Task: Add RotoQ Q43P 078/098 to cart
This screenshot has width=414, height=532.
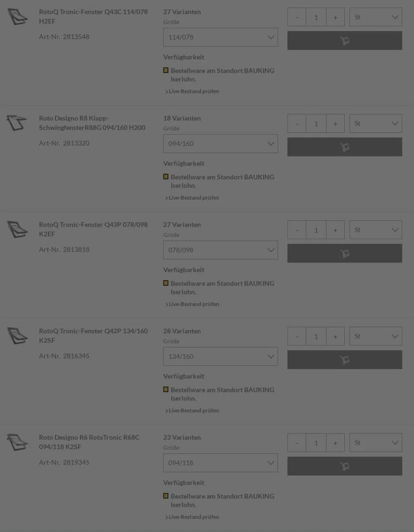Action: 344,253
